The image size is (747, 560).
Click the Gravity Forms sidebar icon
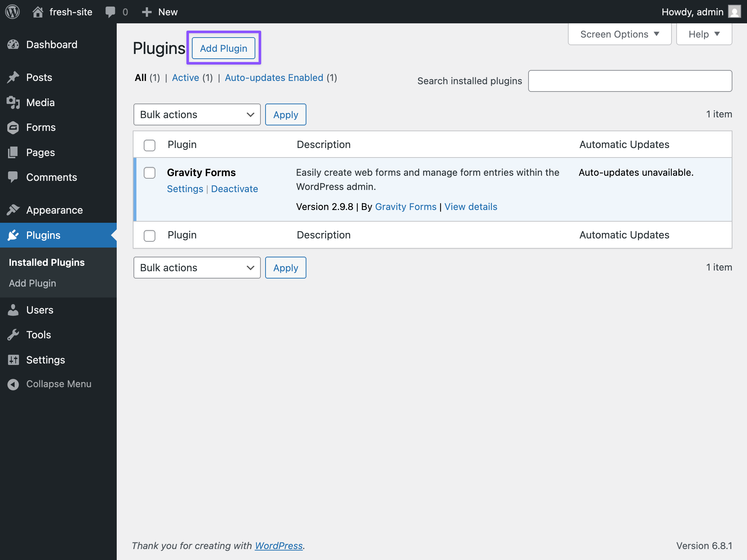[x=13, y=127]
